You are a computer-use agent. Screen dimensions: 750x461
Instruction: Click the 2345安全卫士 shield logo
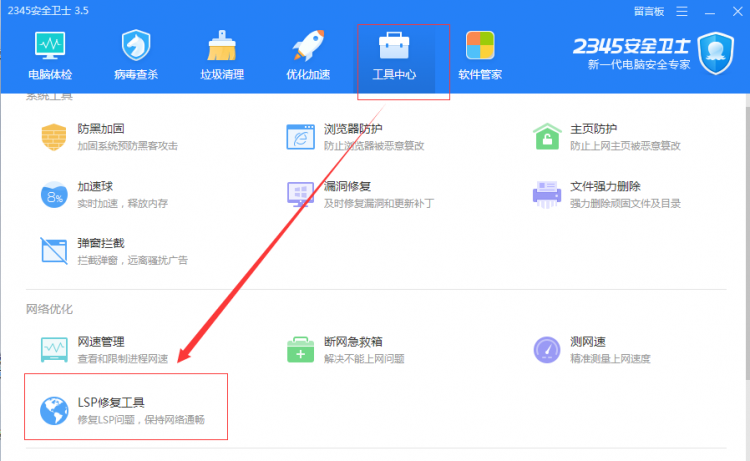tap(716, 53)
